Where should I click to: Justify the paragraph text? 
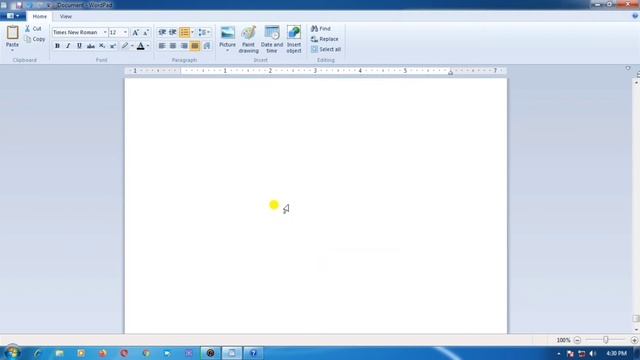coord(195,46)
